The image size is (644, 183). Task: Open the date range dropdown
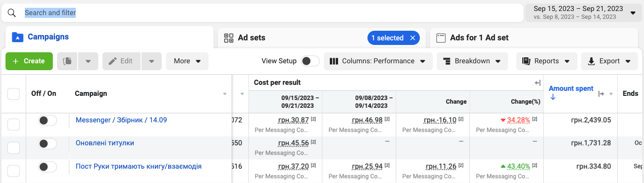click(583, 13)
